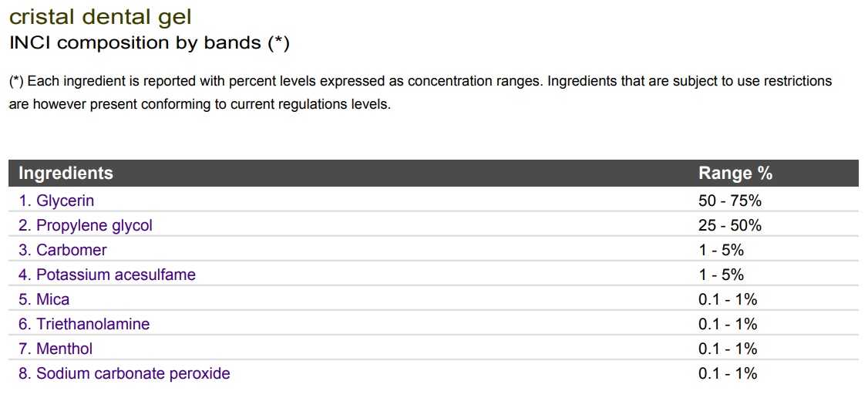
Task: Open the Potassium acesulfame link
Action: [107, 275]
